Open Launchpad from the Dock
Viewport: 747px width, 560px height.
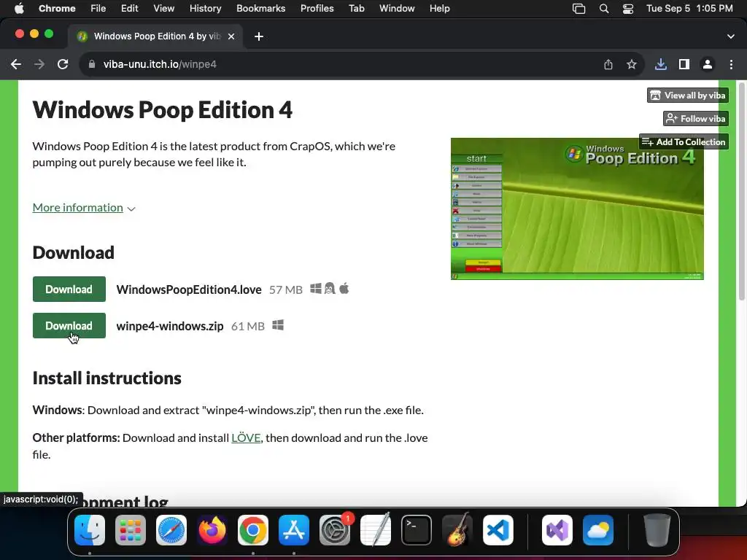(131, 530)
